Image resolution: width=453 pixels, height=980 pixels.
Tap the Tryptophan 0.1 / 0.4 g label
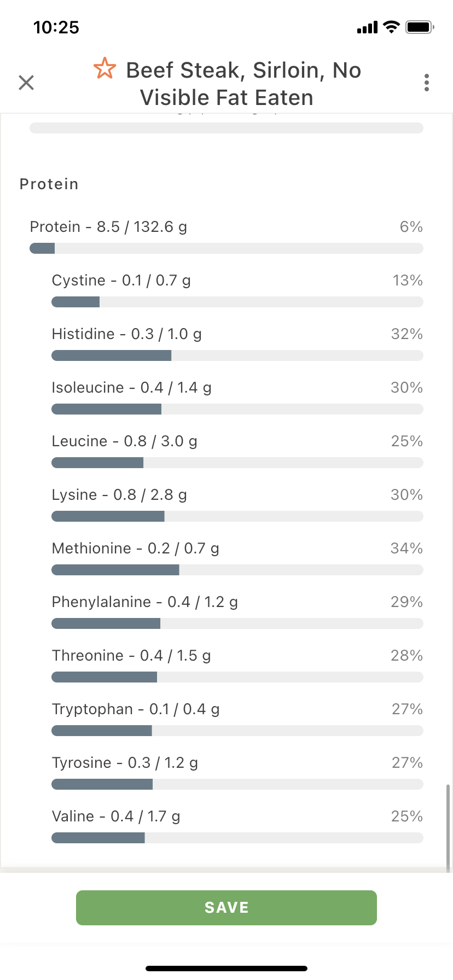pos(136,709)
